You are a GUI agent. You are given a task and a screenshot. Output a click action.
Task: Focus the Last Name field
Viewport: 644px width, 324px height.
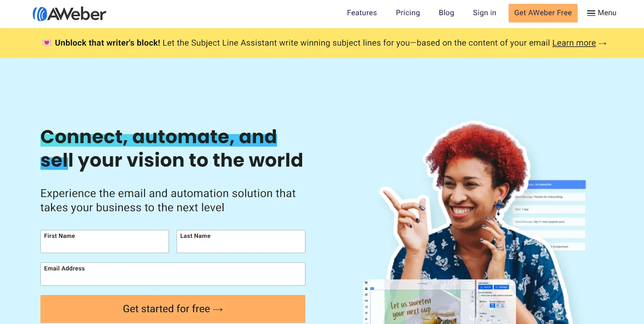pos(241,241)
